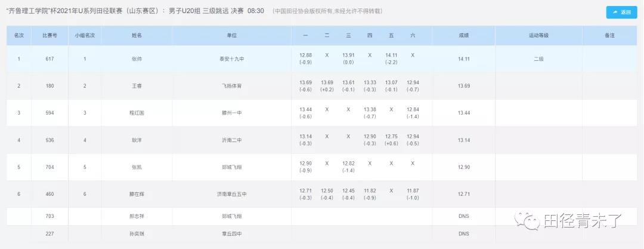This screenshot has height=249, width=644.
Task: Select bib number 704 cell
Action: point(49,167)
